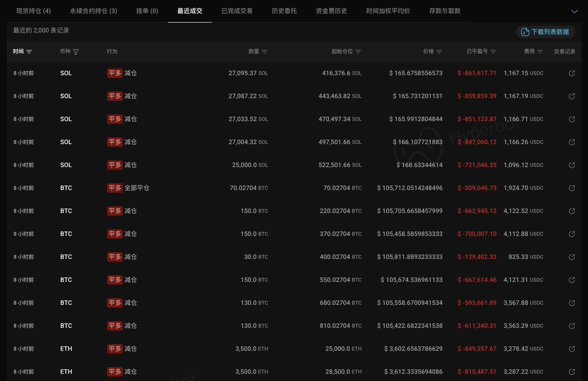The height and width of the screenshot is (381, 588).
Task: Open transaction record for SOL 27,004.32 row
Action: point(571,142)
